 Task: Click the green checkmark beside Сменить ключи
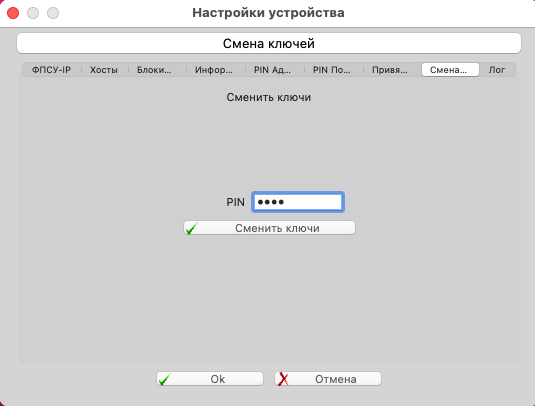click(192, 228)
